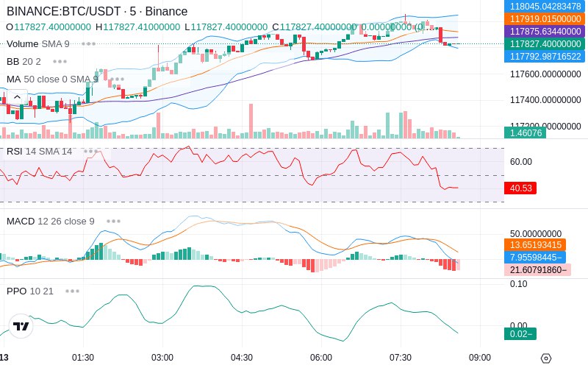Click the blue 117792.98716522 lower band label
This screenshot has width=588, height=368.
pos(545,57)
